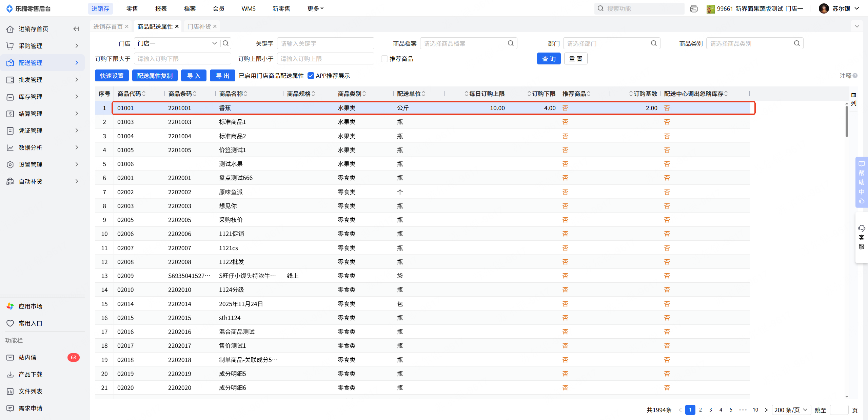868x420 pixels.
Task: Click the search icon in 商品档案 field
Action: tap(511, 43)
